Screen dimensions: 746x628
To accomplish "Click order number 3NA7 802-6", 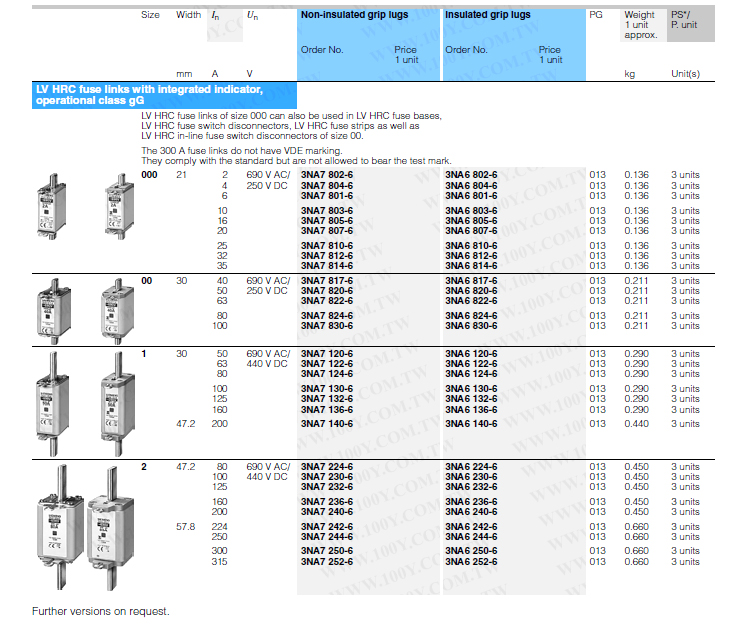I will tap(327, 175).
